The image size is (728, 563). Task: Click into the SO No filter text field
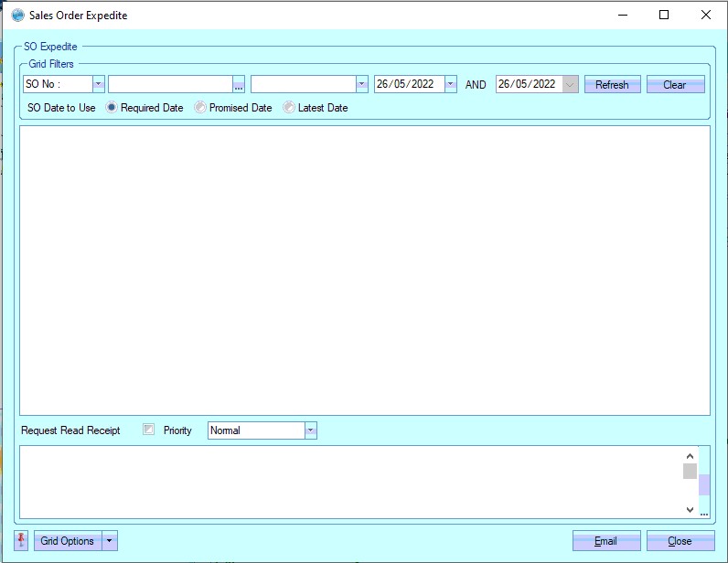click(170, 84)
